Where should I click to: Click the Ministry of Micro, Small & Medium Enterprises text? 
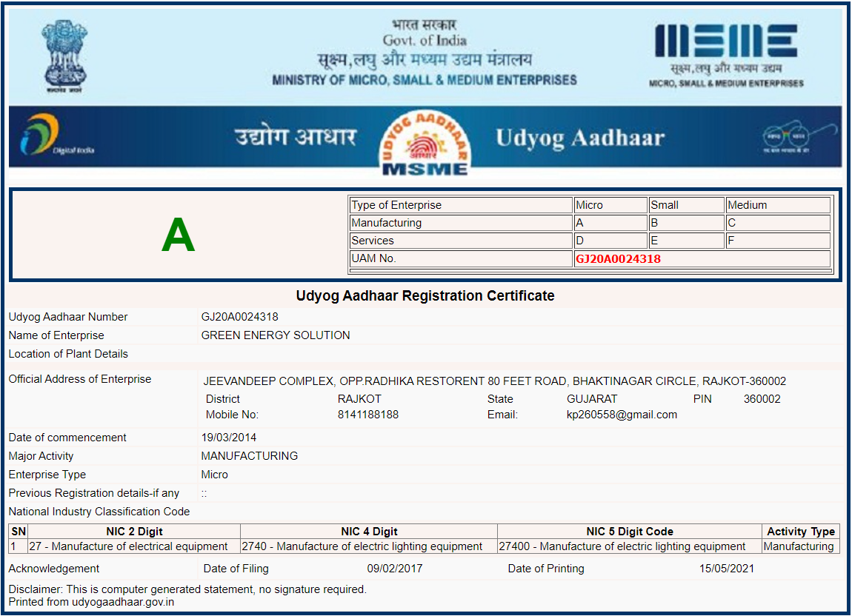point(425,81)
